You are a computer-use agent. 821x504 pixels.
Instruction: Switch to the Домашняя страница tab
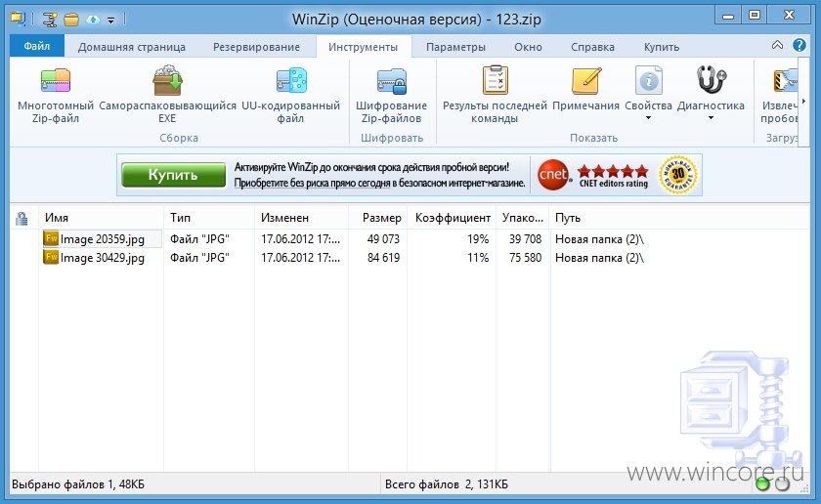[131, 47]
